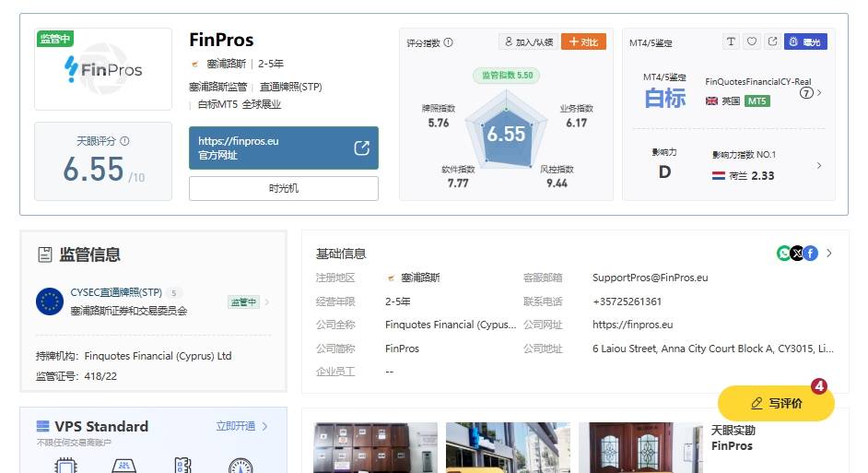Click the FinPros logo image

click(x=103, y=69)
